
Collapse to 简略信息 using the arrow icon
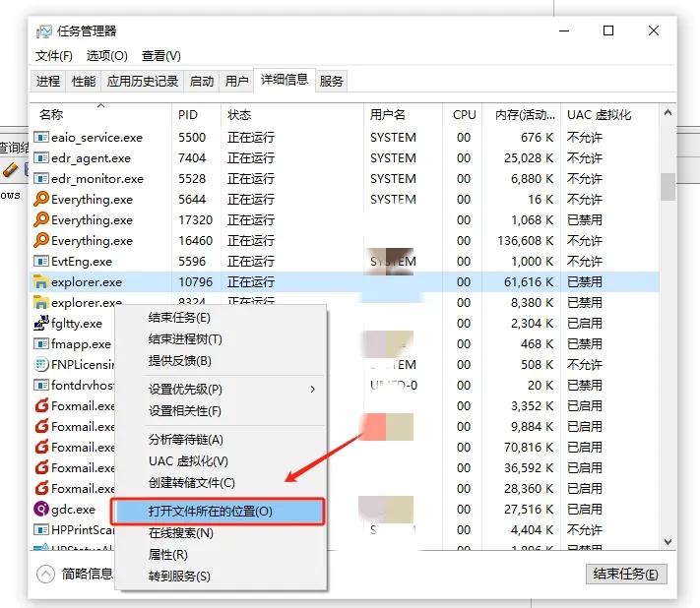click(45, 575)
